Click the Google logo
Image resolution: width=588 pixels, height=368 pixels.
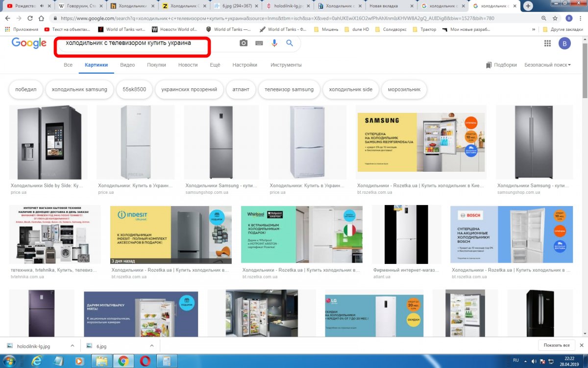click(29, 43)
